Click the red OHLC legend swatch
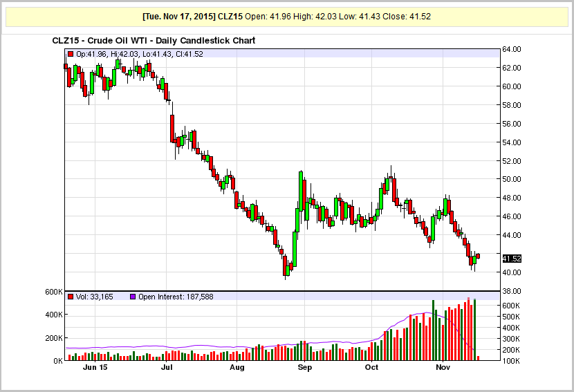This screenshot has width=574, height=392. point(71,54)
